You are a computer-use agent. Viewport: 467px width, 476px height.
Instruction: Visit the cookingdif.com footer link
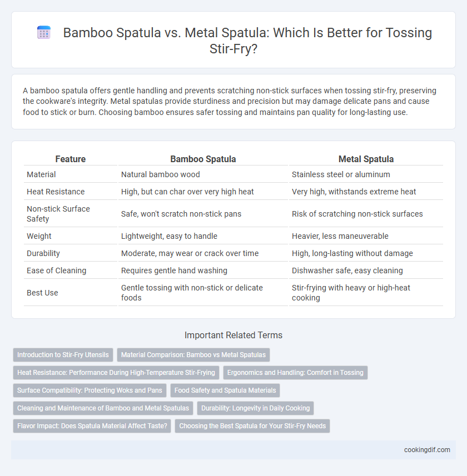point(427,450)
